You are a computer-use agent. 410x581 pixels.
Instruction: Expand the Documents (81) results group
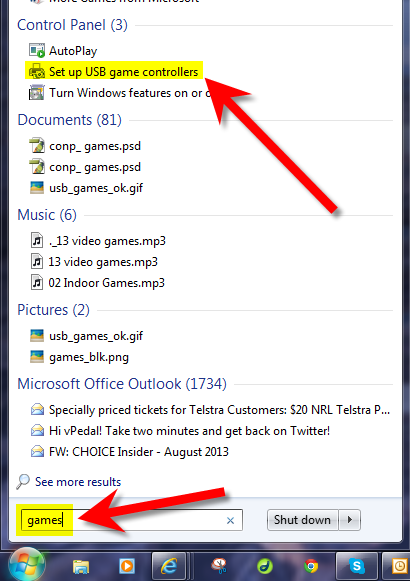69,120
